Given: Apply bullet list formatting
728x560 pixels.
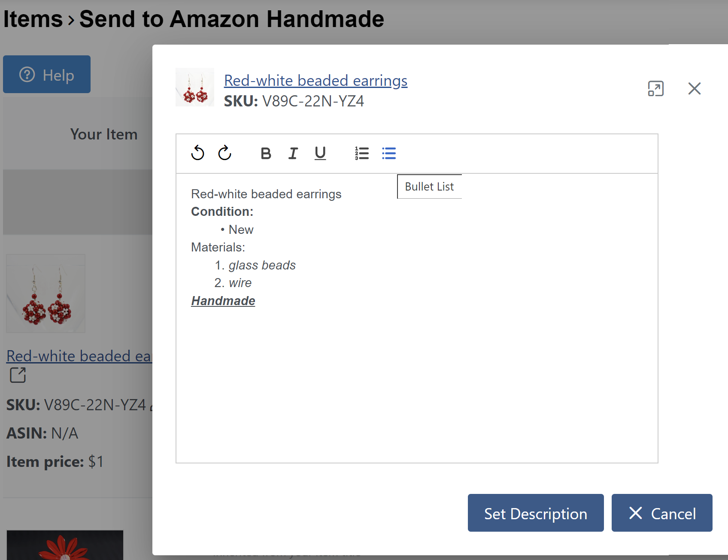Looking at the screenshot, I should tap(389, 153).
